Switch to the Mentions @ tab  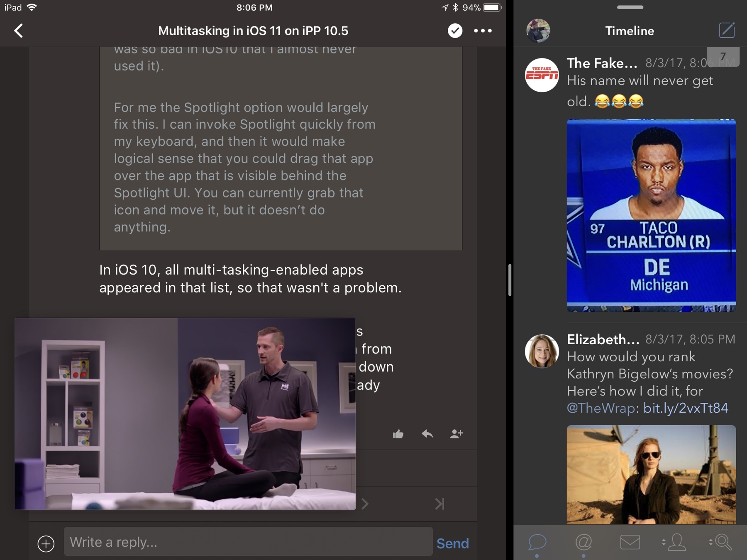pos(583,542)
